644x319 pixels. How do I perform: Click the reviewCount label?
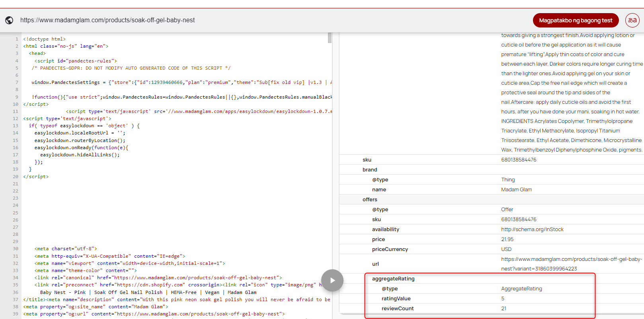coord(398,309)
